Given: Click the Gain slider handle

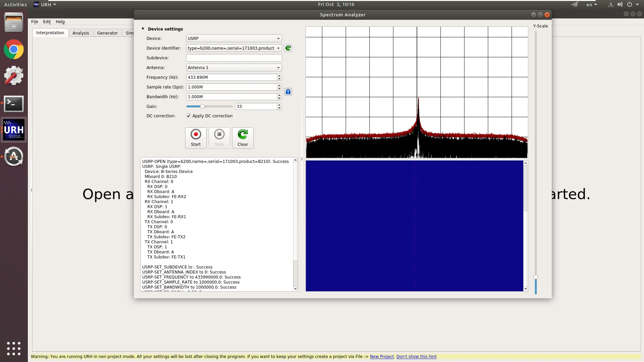Looking at the screenshot, I should pos(202,107).
